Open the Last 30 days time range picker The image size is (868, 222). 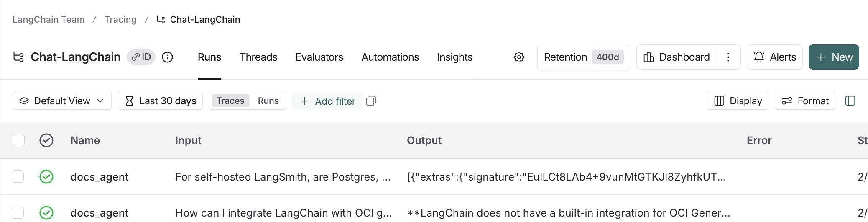161,101
